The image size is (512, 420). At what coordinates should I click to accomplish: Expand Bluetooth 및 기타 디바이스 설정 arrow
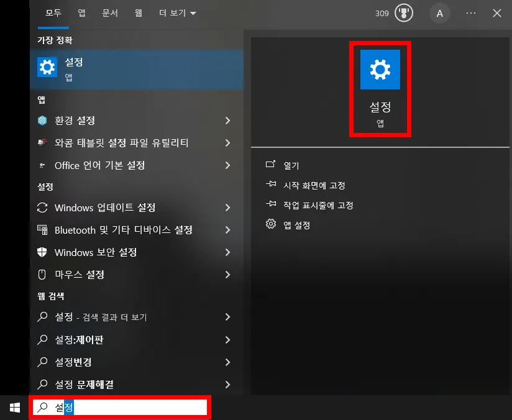click(x=227, y=230)
